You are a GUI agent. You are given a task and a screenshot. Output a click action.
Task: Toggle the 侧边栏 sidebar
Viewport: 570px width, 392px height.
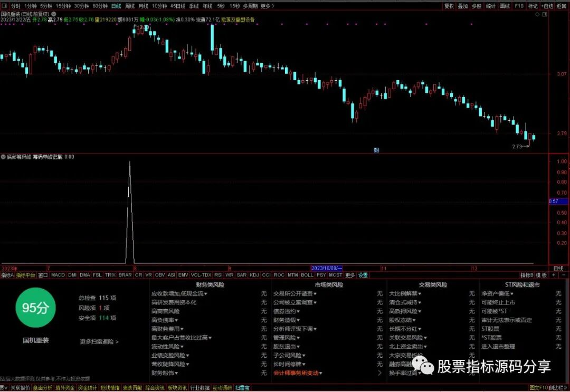click(557, 388)
